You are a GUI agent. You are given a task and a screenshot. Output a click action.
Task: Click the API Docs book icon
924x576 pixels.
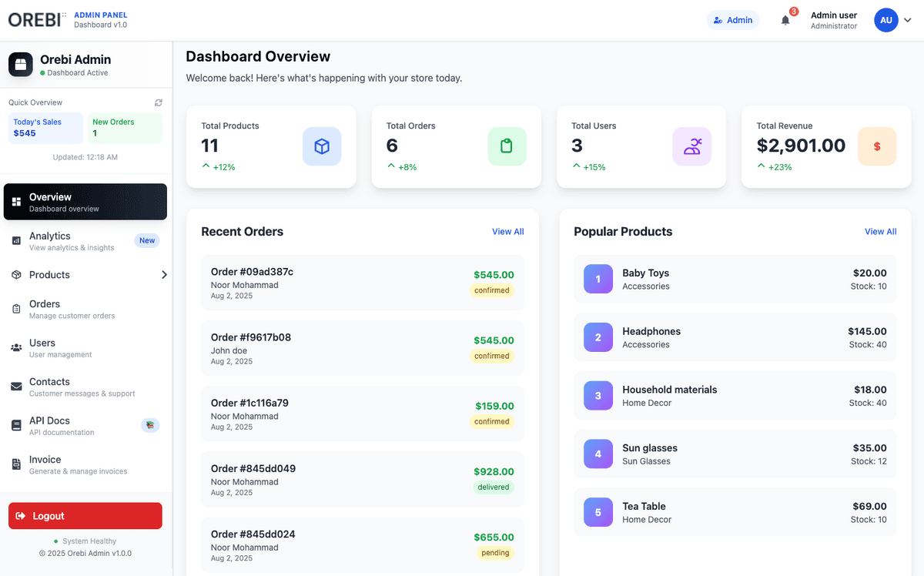click(16, 426)
